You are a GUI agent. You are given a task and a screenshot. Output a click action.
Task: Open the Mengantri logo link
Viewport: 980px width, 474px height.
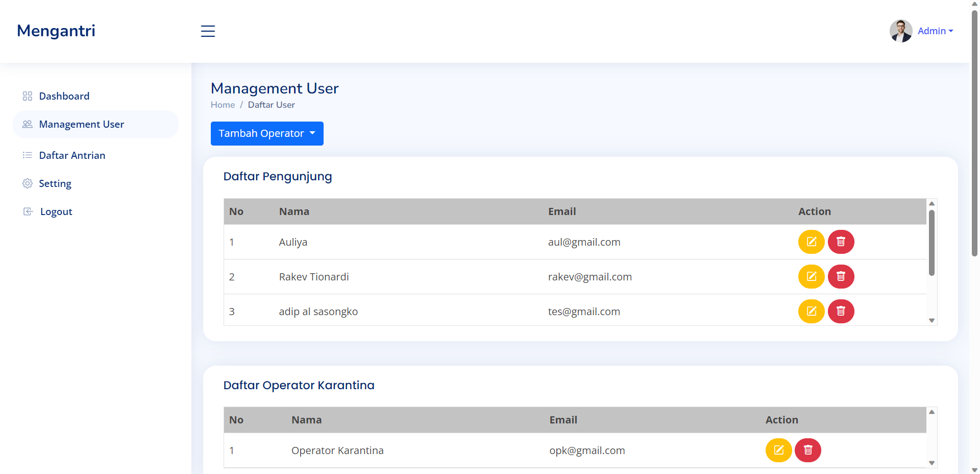tap(56, 31)
